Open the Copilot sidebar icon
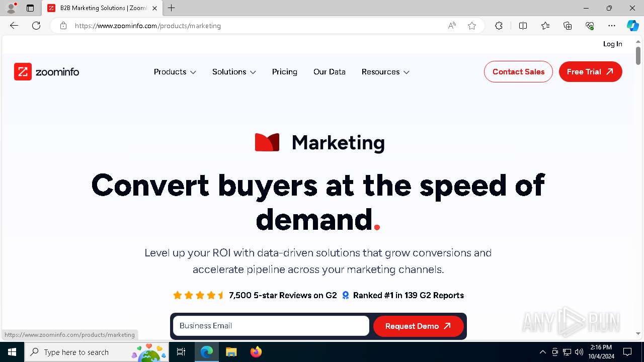Image resolution: width=644 pixels, height=362 pixels. [632, 26]
